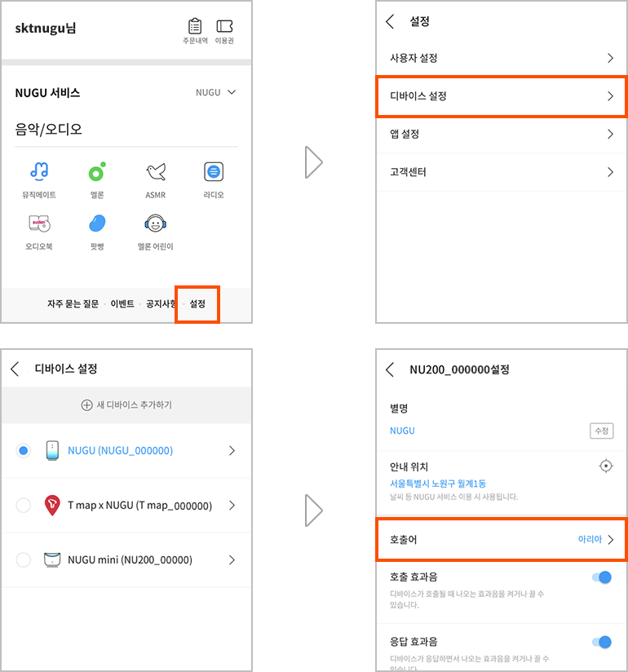628x672 pixels.
Task: Open T map x NUGU details chevron
Action: point(232,506)
